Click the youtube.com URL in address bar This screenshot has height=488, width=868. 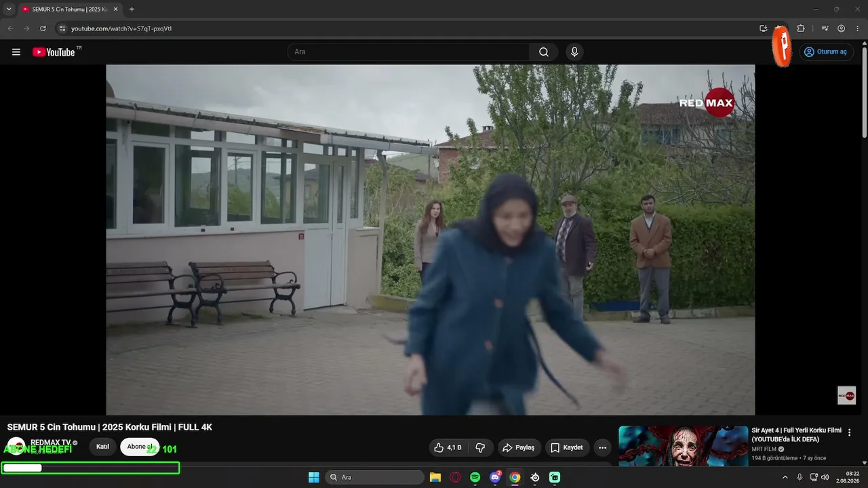[121, 28]
